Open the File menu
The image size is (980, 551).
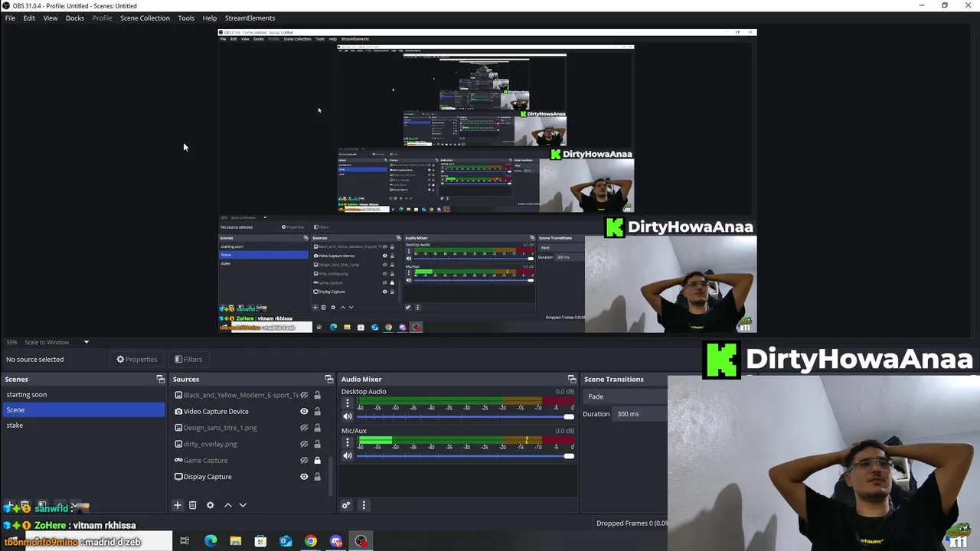10,18
